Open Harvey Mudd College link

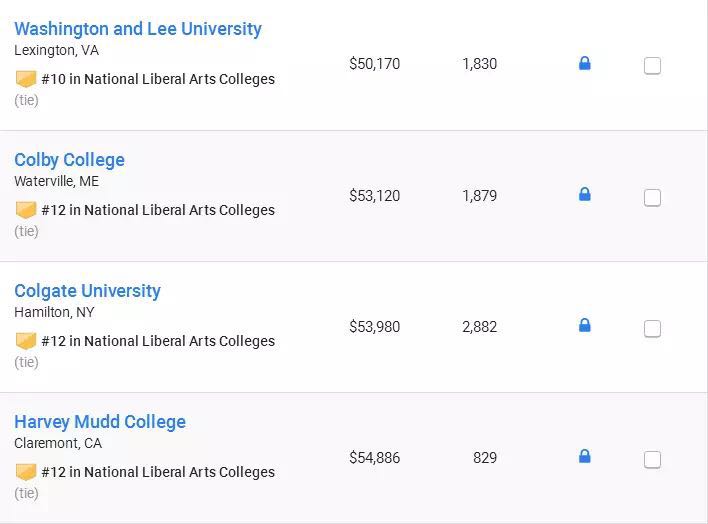pos(100,422)
